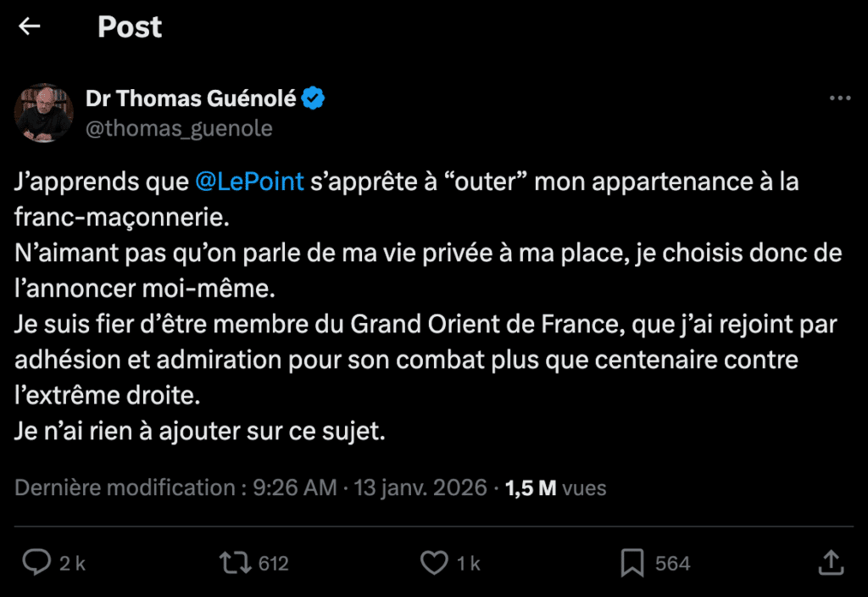This screenshot has height=597, width=868.
Task: Open the three-dot more options menu
Action: (839, 98)
